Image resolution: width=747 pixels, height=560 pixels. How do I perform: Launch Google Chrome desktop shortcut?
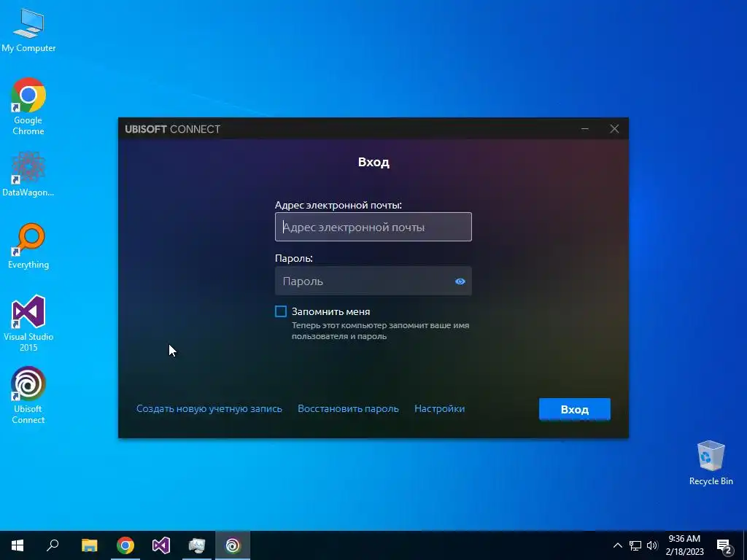(28, 106)
